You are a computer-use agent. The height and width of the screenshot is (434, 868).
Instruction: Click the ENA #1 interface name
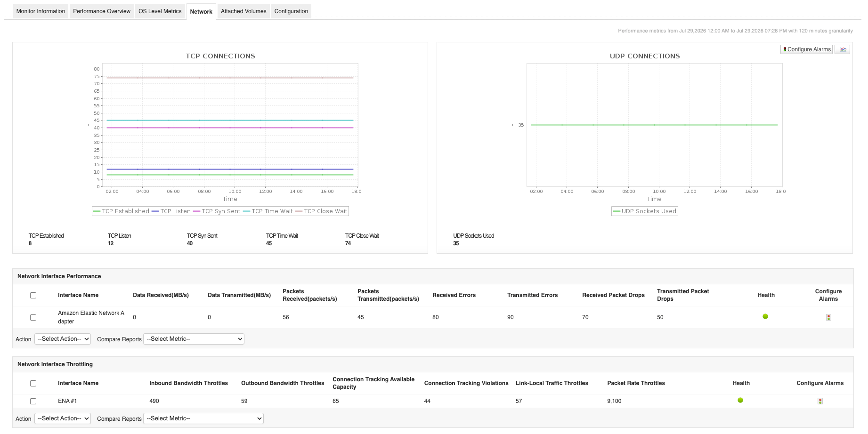pos(67,401)
